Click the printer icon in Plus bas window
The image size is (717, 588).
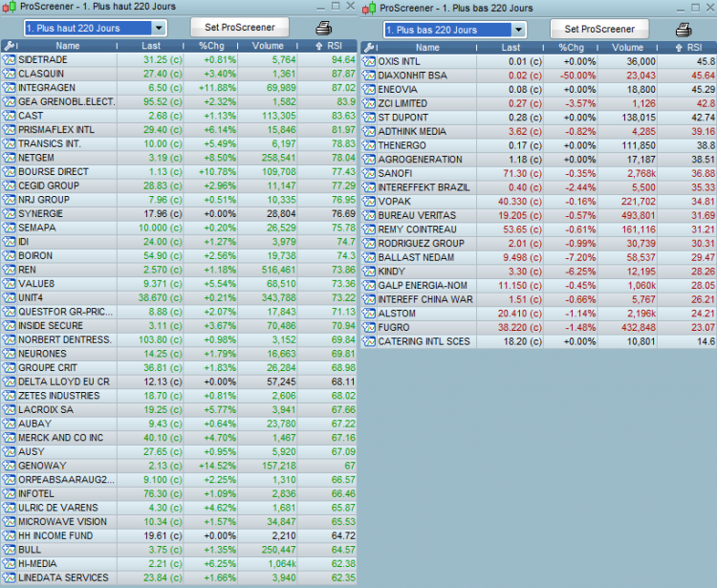click(684, 30)
